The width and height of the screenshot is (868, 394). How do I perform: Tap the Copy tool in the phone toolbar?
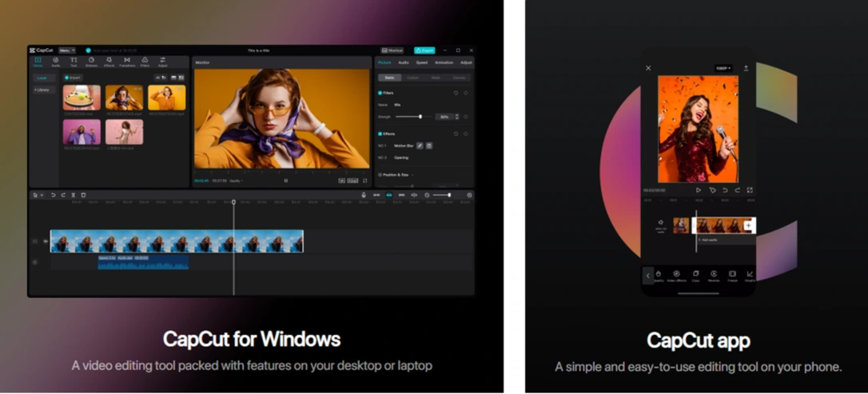(696, 276)
